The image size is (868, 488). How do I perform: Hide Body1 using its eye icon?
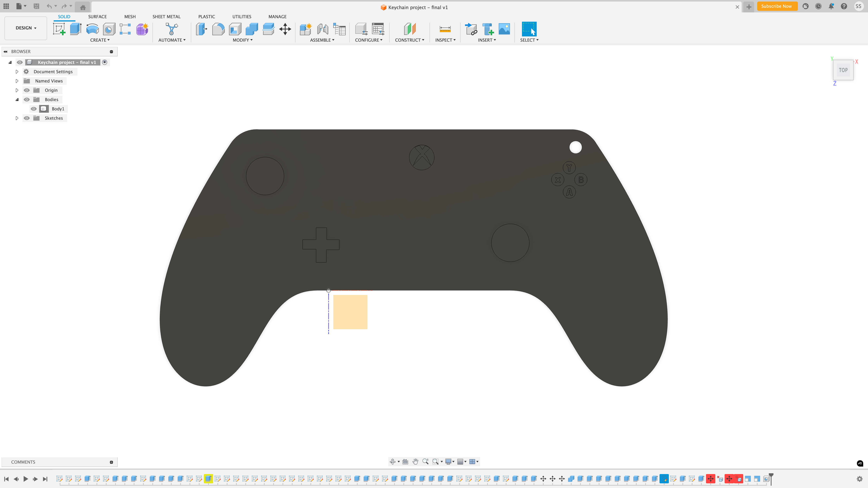[34, 109]
